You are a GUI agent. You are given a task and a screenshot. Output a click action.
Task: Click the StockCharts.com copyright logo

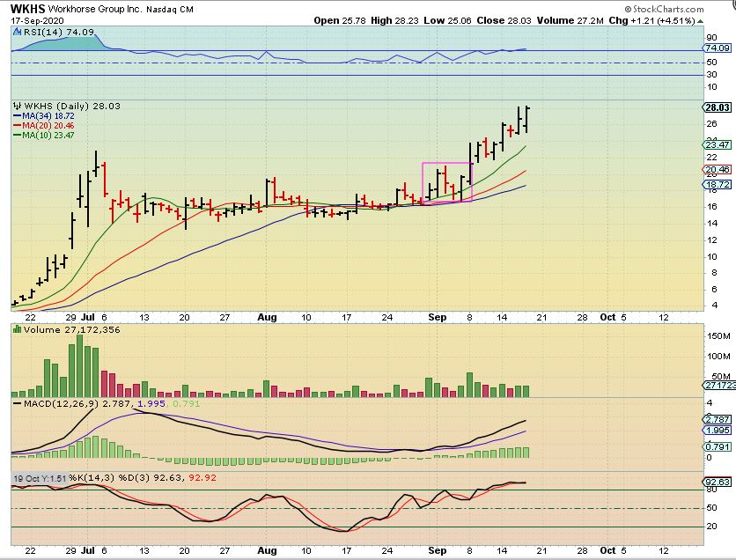coord(664,9)
